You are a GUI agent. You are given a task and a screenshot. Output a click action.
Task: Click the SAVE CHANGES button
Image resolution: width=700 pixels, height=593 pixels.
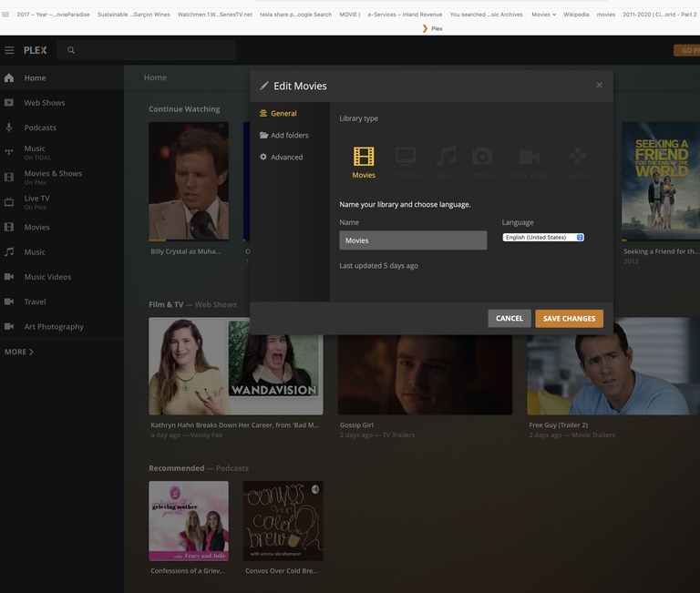coord(569,319)
